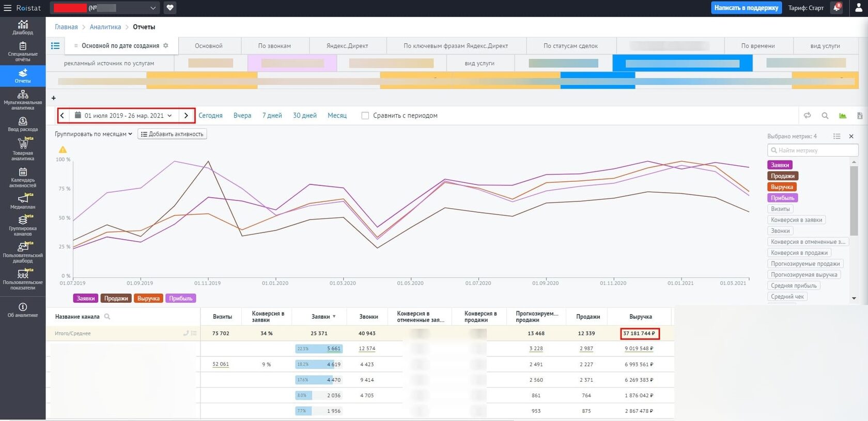The image size is (868, 421).
Task: Toggle Прибыль series in chart legend
Action: click(x=180, y=299)
